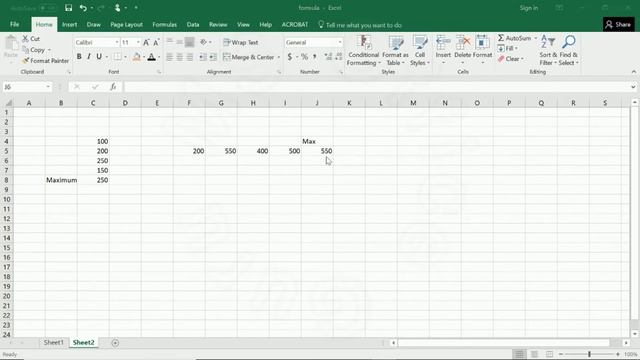Toggle Wrap Text

click(241, 42)
